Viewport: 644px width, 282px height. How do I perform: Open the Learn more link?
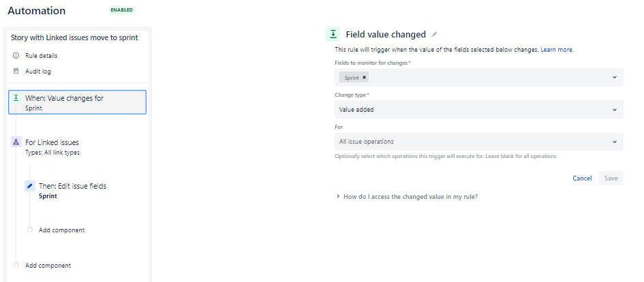pyautogui.click(x=557, y=50)
